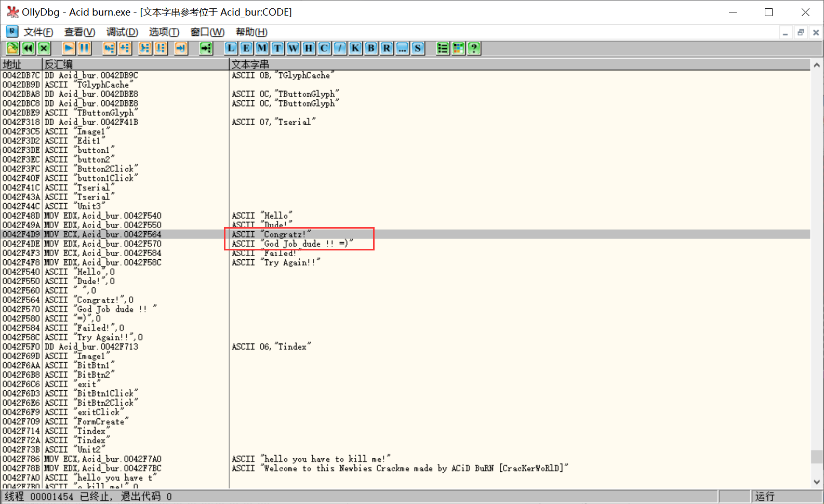This screenshot has height=504, width=824.
Task: Click the scrollbar down arrow
Action: 817,482
